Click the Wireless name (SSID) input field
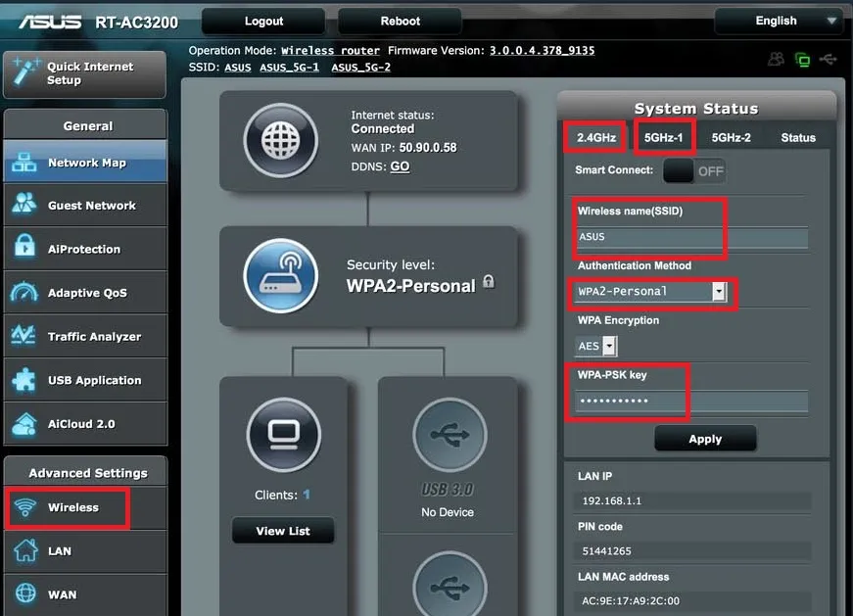Screen dimensions: 853x616 pyautogui.click(x=691, y=237)
